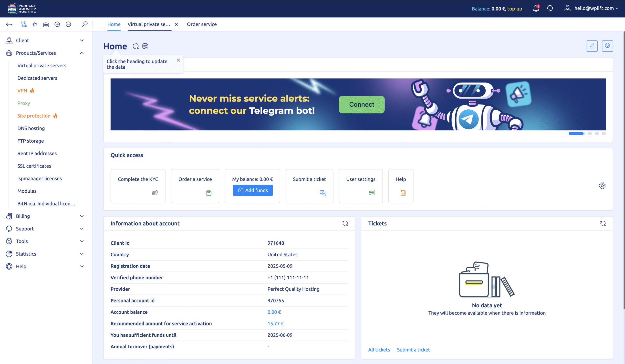Screen dimensions: 625x364
Task: Select the second banner carousel dot
Action: click(590, 134)
